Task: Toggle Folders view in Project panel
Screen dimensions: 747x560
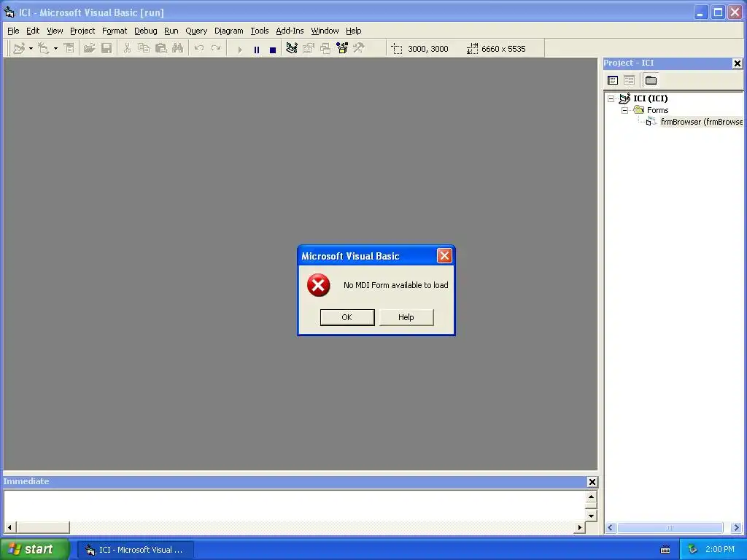Action: coord(651,80)
